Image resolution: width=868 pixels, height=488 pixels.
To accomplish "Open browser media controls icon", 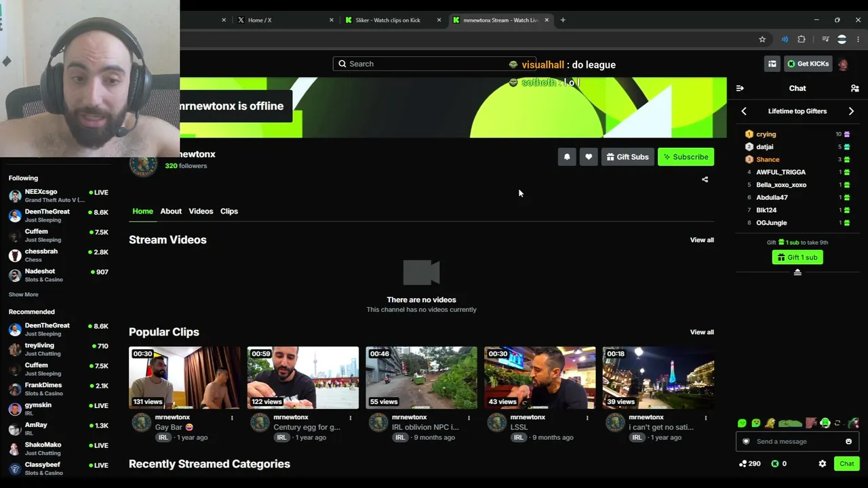I will (x=825, y=39).
